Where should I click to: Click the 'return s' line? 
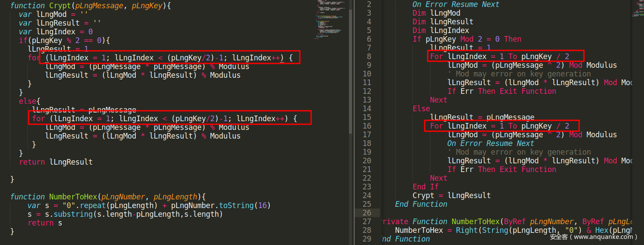(x=45, y=223)
